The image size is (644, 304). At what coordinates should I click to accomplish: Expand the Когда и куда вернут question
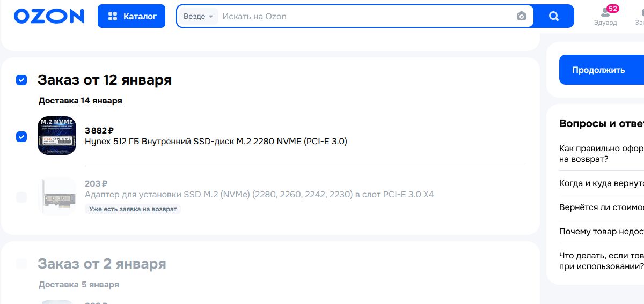(x=601, y=183)
